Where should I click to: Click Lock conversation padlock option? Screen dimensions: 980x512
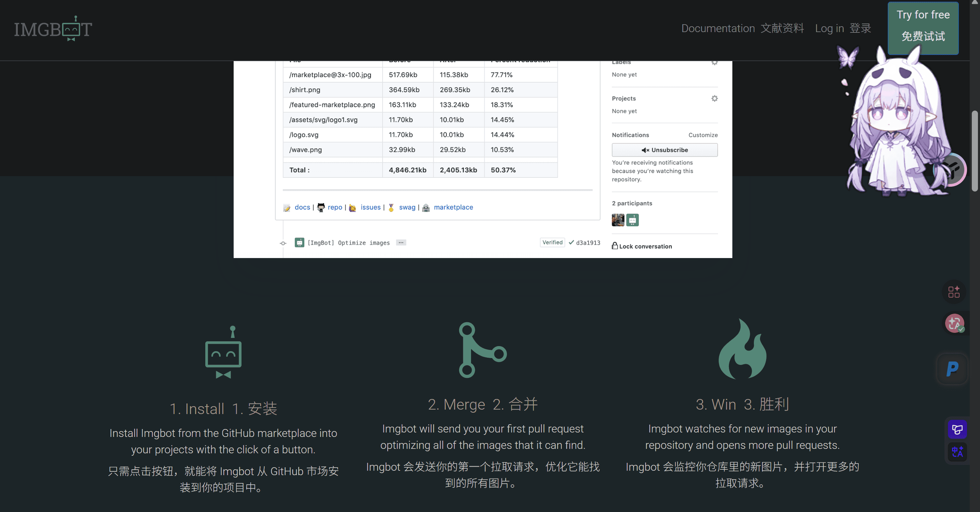click(642, 246)
